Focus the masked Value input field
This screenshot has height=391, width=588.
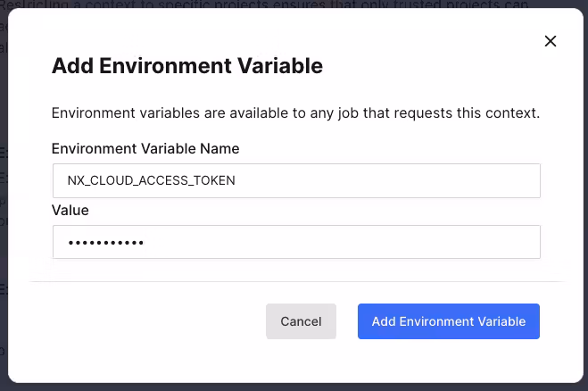pyautogui.click(x=296, y=242)
